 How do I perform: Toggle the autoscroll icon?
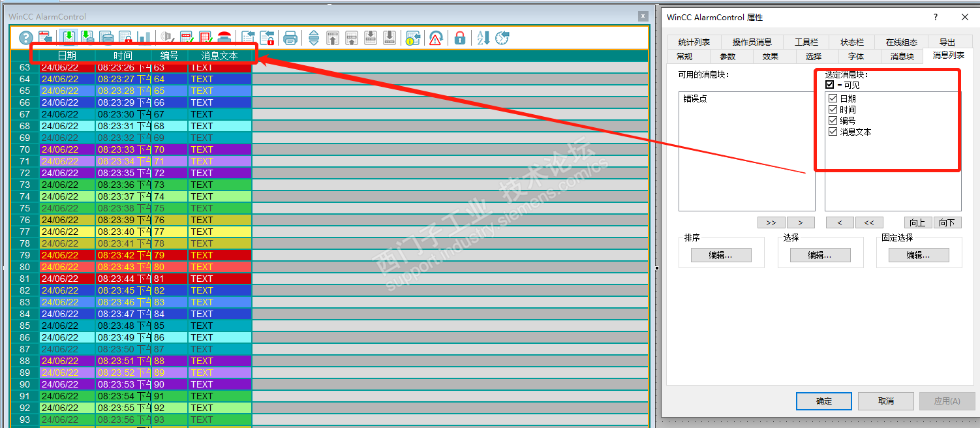point(314,38)
